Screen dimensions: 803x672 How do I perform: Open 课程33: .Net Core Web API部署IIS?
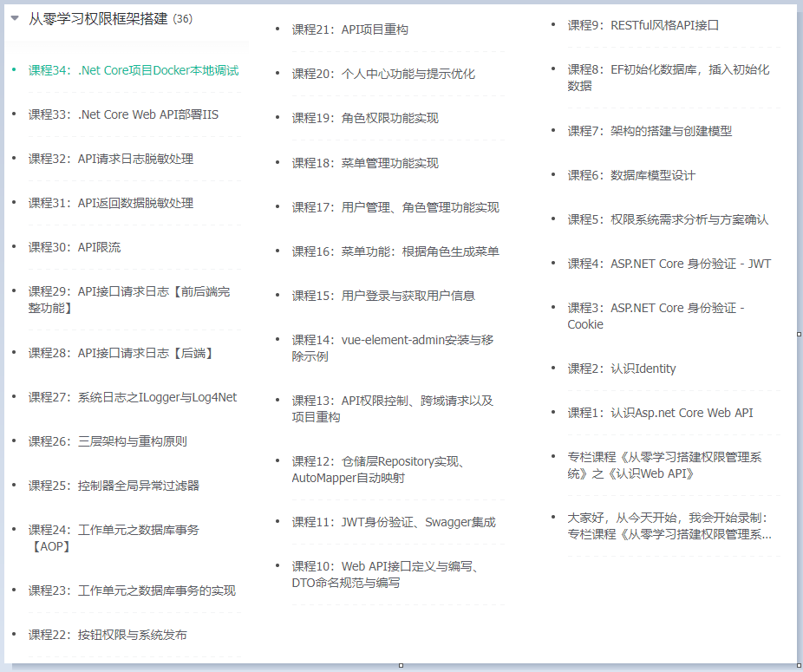click(123, 114)
